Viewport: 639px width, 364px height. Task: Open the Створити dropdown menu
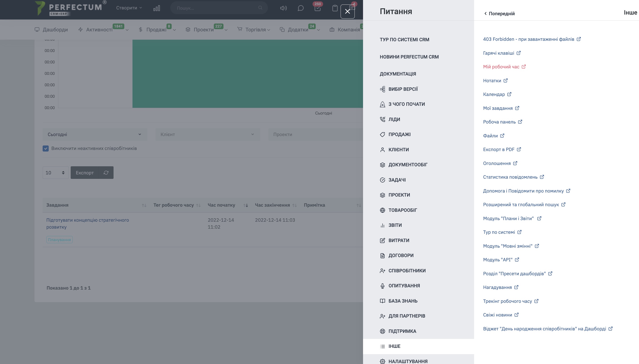129,8
